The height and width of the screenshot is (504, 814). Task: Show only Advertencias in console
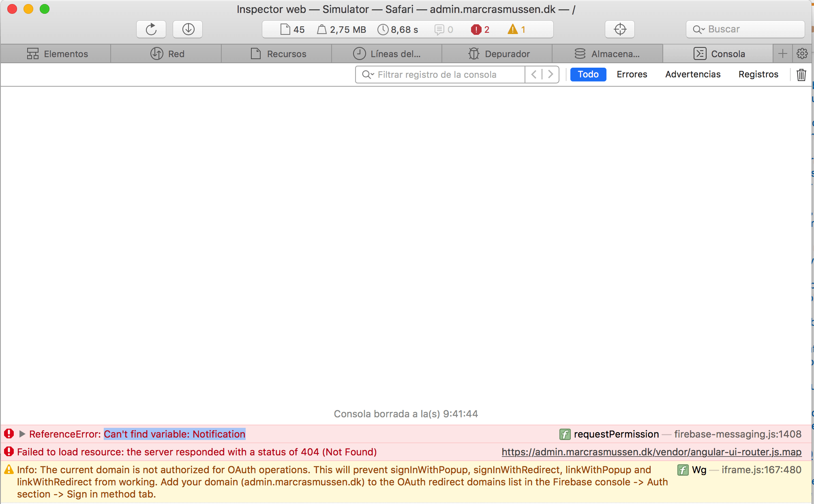tap(693, 75)
